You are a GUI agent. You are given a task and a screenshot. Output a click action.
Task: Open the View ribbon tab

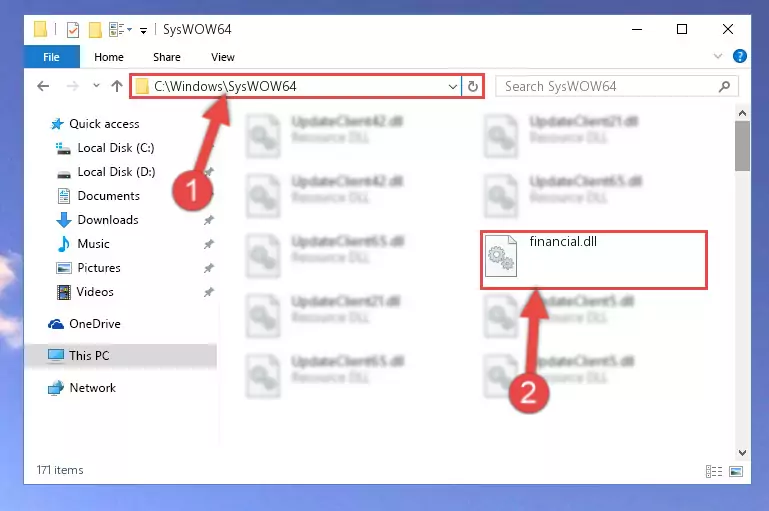[223, 57]
